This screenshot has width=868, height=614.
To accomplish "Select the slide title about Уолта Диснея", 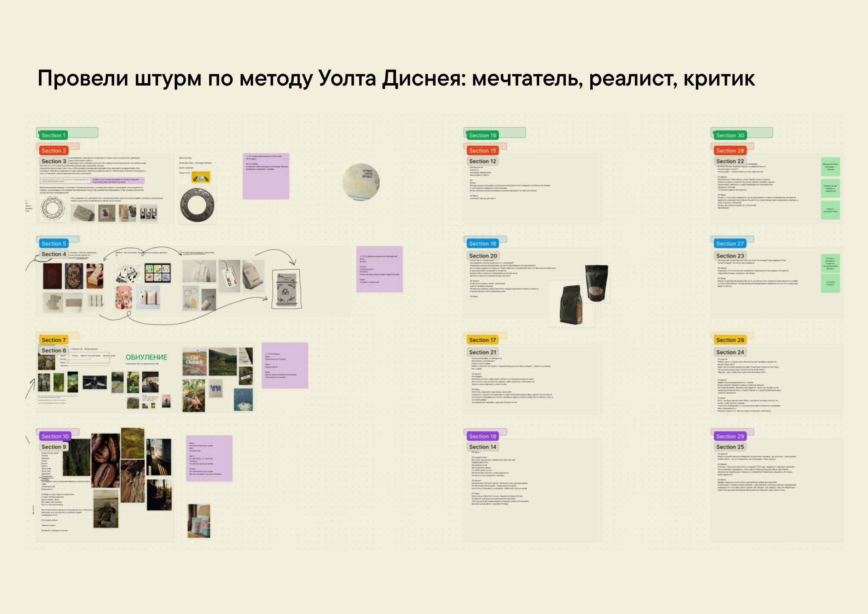I will coord(396,79).
